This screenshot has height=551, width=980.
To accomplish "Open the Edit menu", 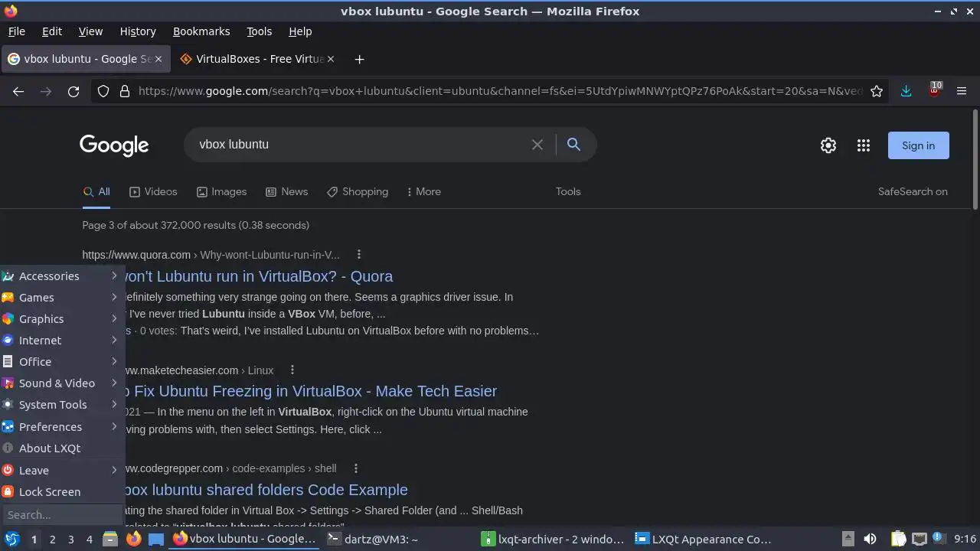I will click(52, 31).
